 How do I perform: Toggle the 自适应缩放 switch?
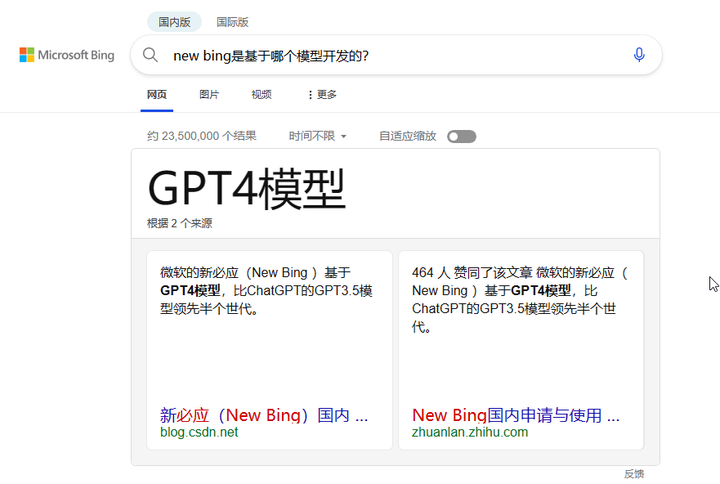[461, 136]
